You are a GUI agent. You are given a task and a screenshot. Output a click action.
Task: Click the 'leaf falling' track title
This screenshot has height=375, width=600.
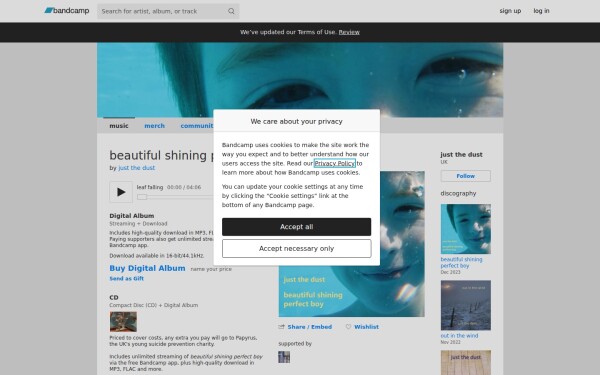click(150, 187)
